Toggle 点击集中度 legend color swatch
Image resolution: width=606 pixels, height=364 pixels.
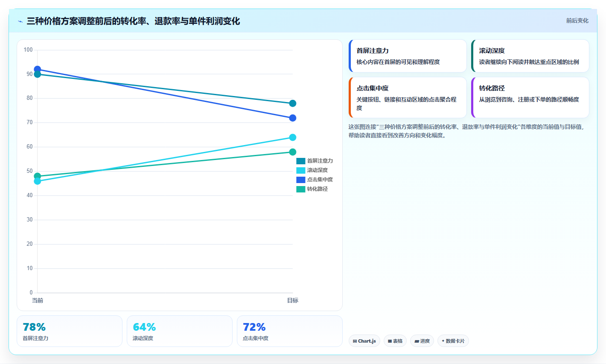click(301, 180)
